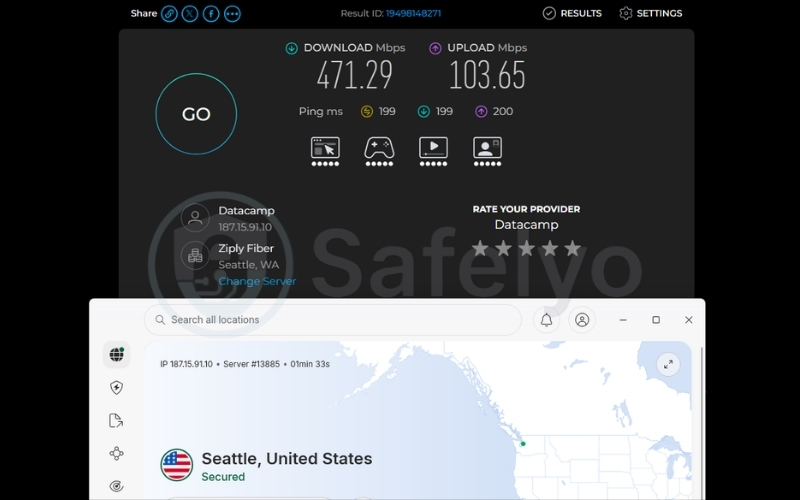Open web browsing experience rating icon

326,151
